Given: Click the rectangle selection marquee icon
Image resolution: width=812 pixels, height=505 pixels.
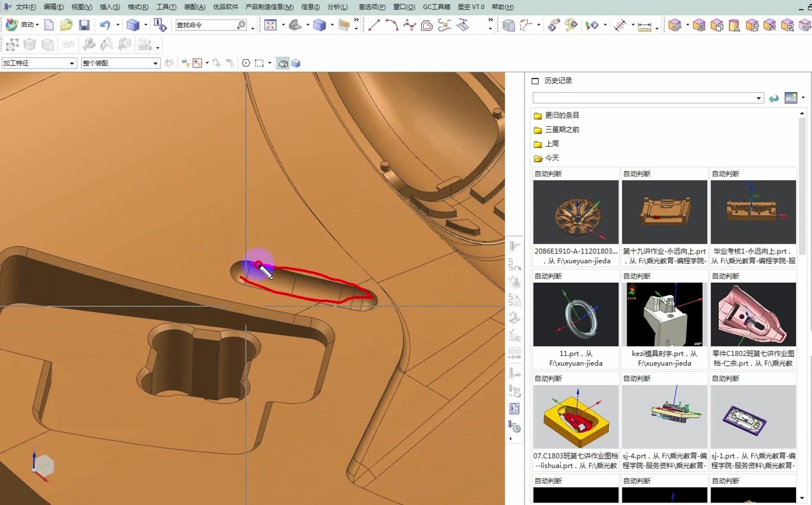Looking at the screenshot, I should click(259, 63).
